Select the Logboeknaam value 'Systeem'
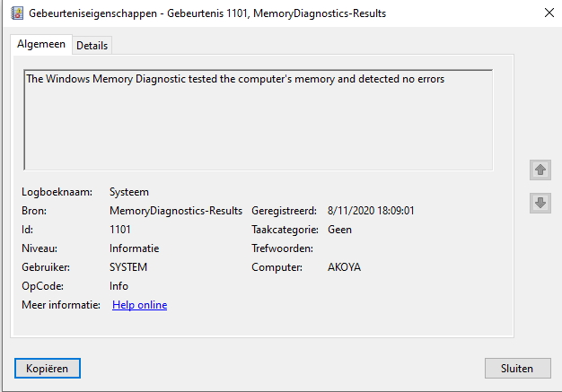Screen dimensions: 562x392 (129, 192)
